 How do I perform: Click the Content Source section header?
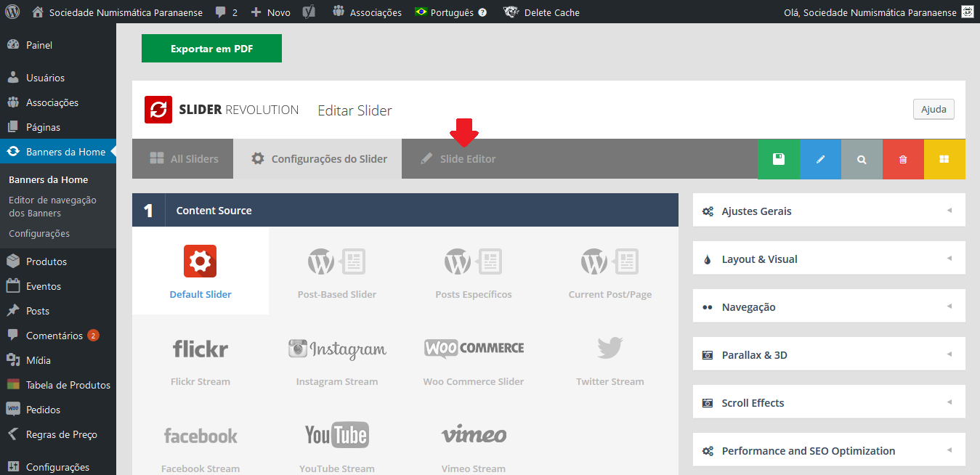click(x=405, y=211)
